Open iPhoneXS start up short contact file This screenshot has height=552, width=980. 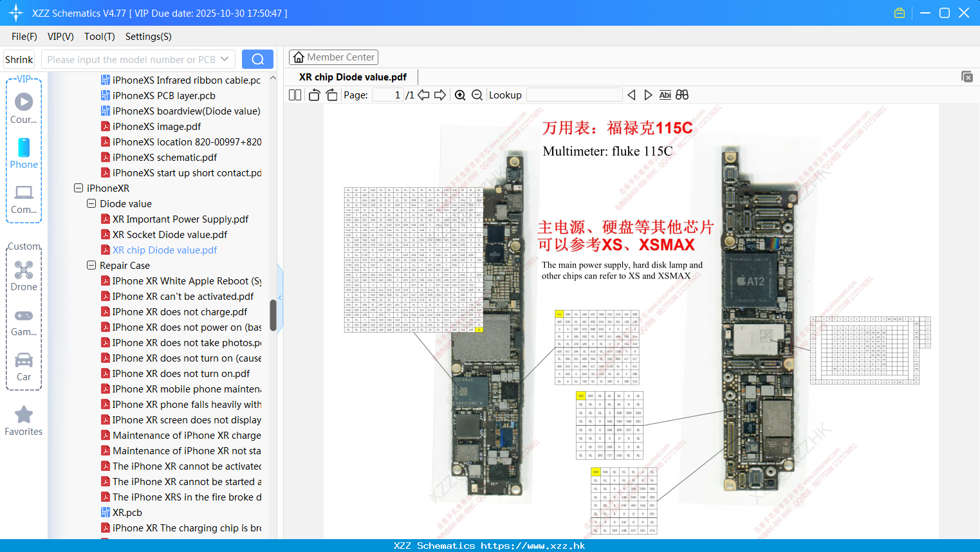[x=187, y=172]
